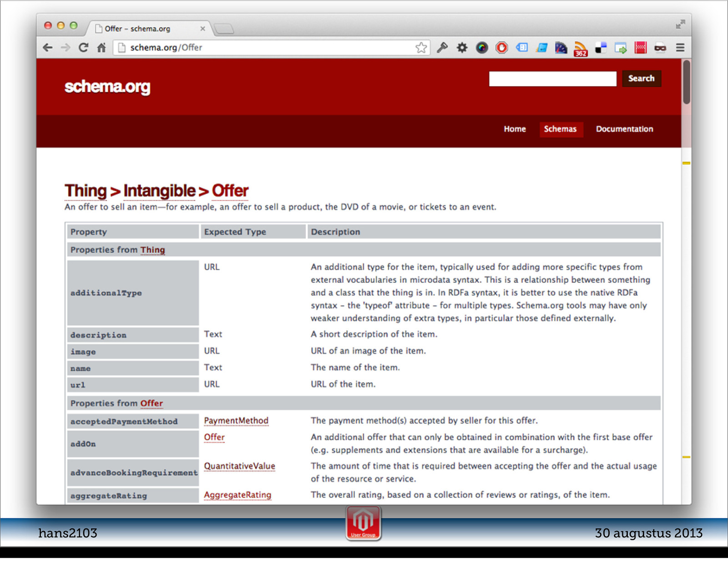Open the RSS feed icon showing 362

coord(581,49)
